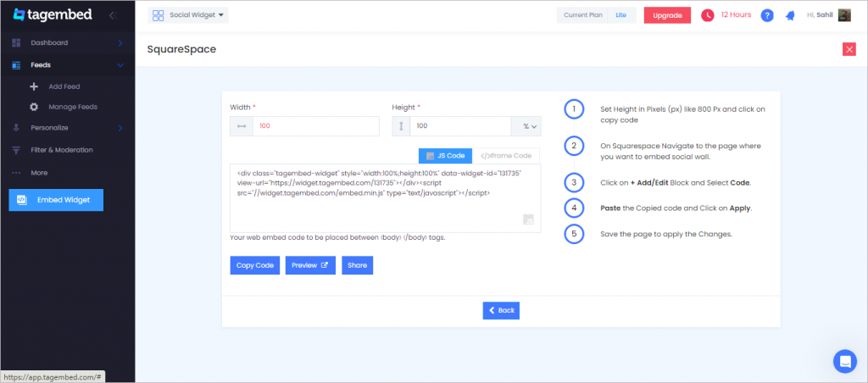Image resolution: width=868 pixels, height=383 pixels.
Task: Click the Current Plan label
Action: (583, 15)
